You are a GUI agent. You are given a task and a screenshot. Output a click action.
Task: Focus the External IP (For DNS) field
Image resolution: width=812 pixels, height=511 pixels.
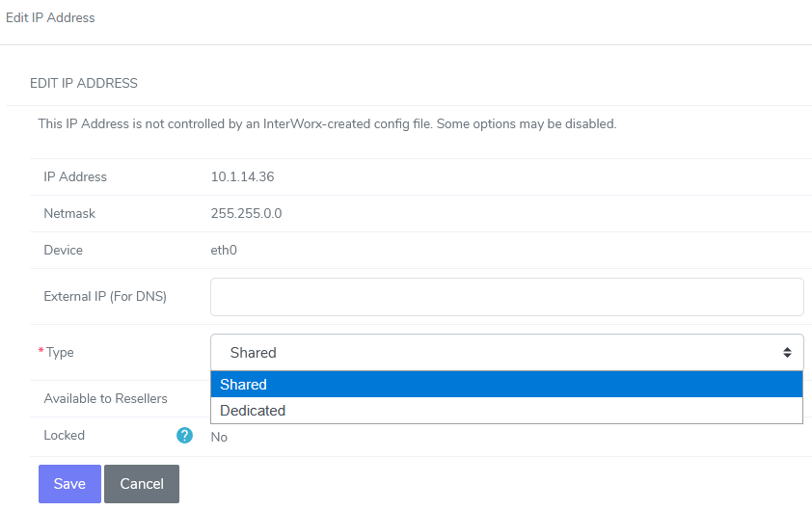tap(506, 297)
